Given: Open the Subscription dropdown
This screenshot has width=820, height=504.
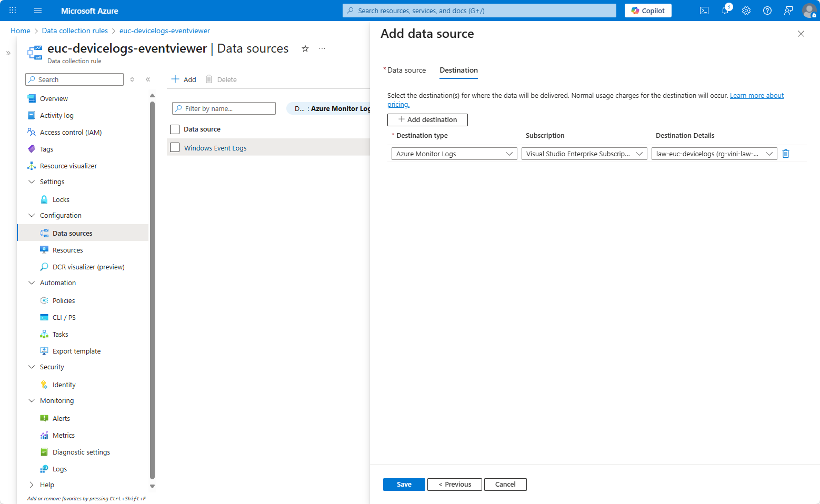Looking at the screenshot, I should 584,154.
